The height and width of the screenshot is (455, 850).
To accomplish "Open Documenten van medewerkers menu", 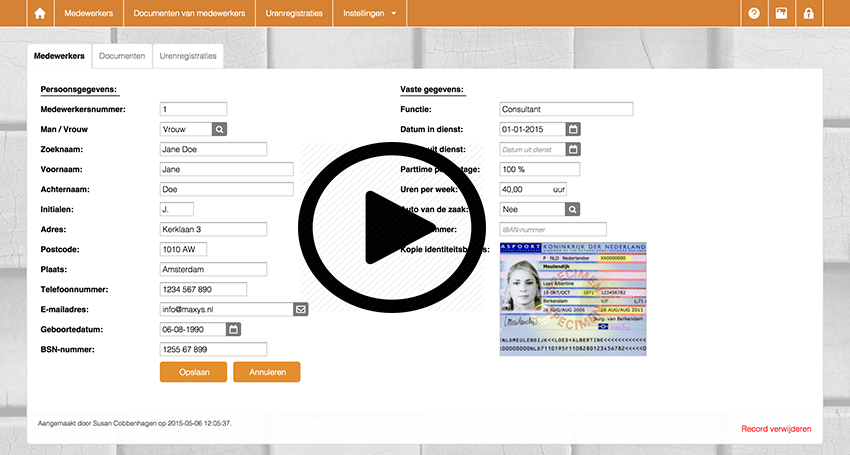I will (x=189, y=13).
